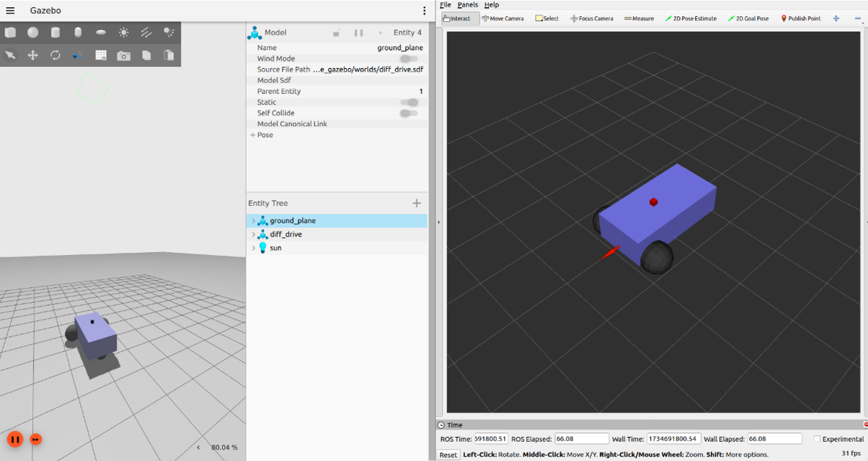868x461 pixels.
Task: Toggle the Static switch off
Action: tap(408, 103)
